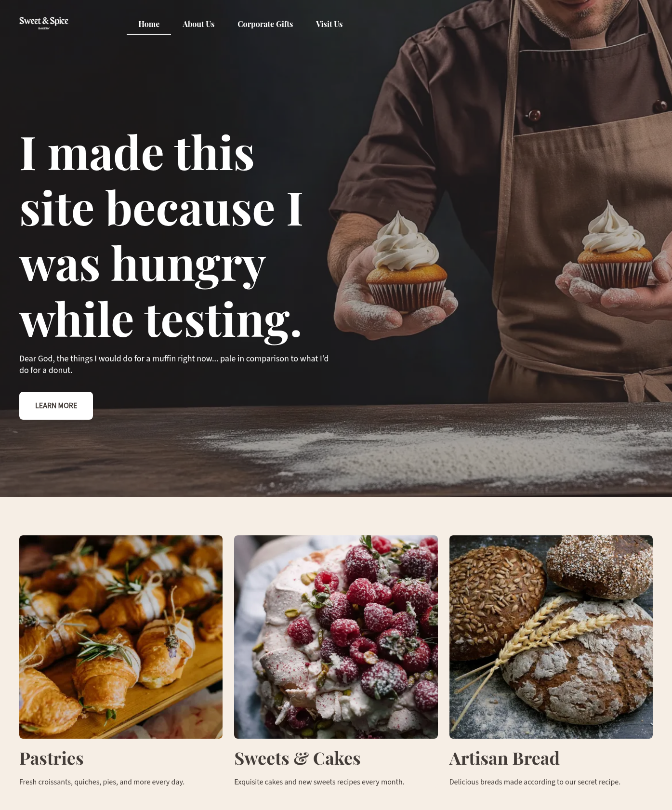Go to the Home nav item
Screen dimensions: 672x810
tap(149, 24)
